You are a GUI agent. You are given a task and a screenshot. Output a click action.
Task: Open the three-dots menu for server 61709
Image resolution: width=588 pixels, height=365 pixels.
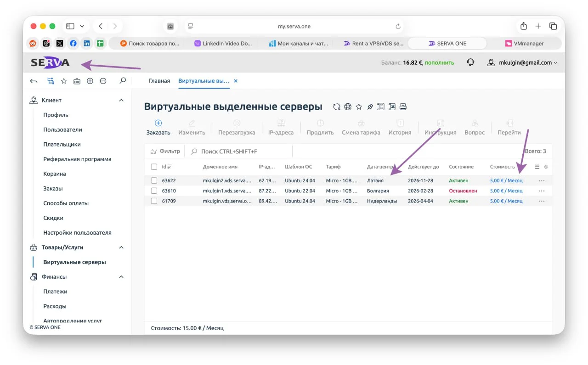(542, 201)
